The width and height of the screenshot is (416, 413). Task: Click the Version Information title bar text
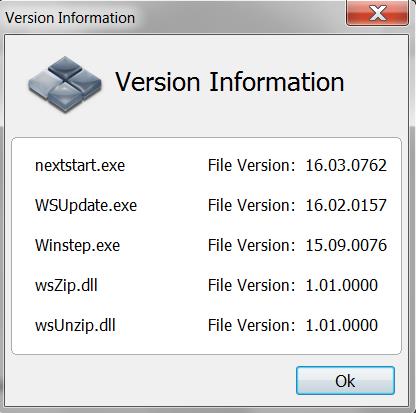70,18
